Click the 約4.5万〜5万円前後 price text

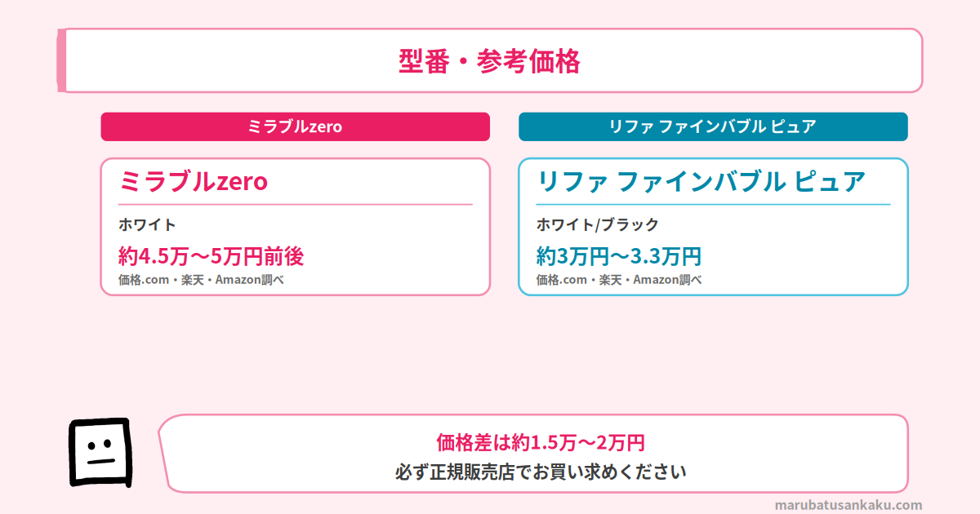click(211, 256)
